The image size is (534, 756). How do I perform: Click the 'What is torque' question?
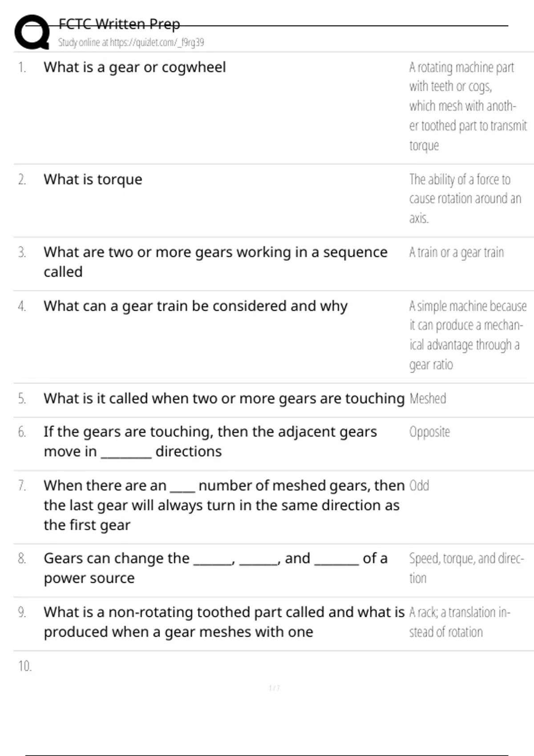click(93, 180)
